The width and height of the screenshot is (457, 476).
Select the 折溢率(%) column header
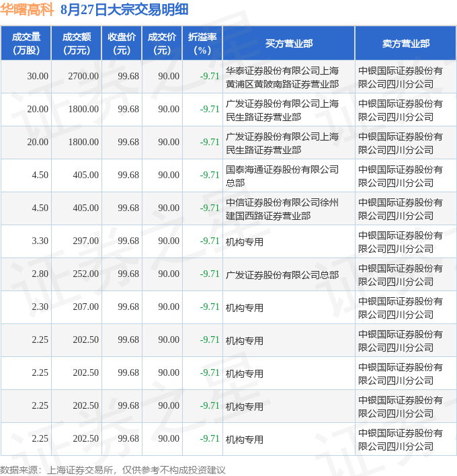pos(202,44)
